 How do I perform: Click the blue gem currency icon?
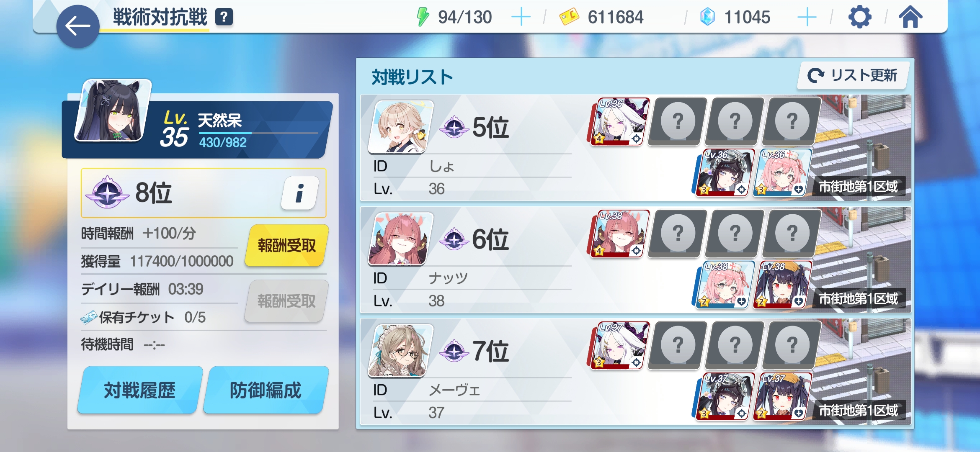708,17
